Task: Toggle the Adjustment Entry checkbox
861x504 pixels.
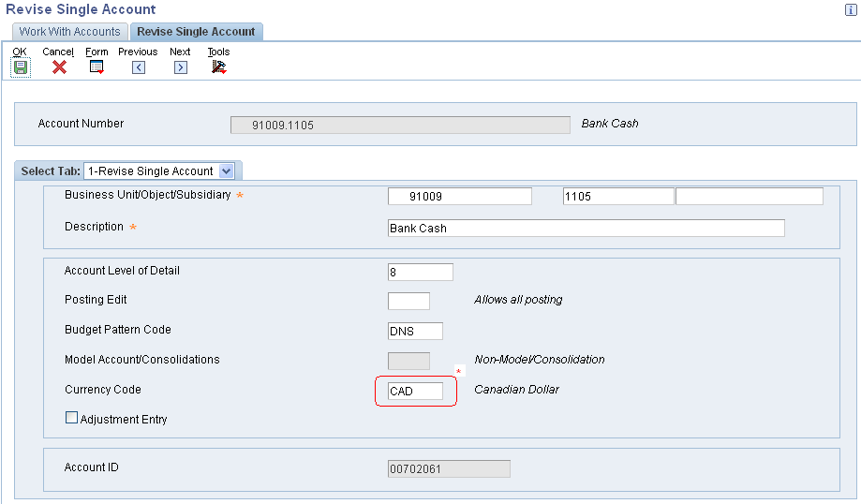Action: [71, 418]
